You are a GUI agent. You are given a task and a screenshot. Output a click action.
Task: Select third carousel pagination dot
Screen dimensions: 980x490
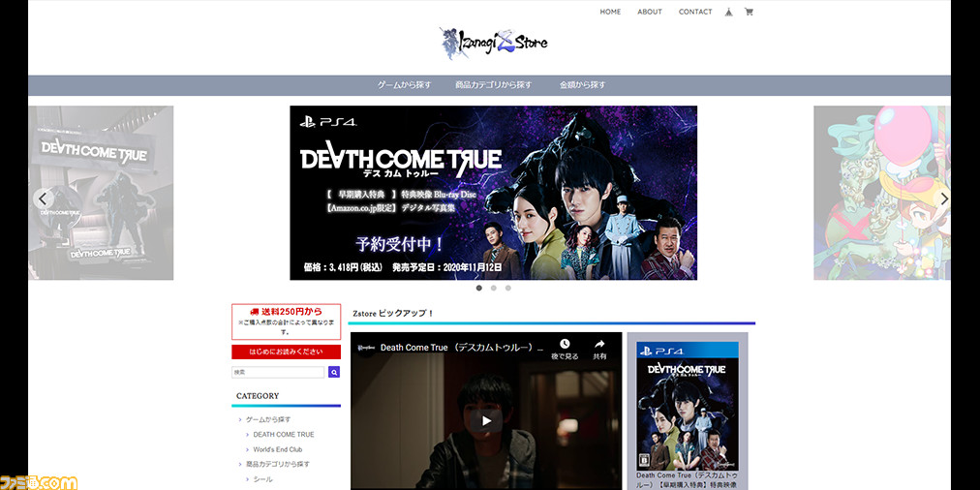[508, 289]
